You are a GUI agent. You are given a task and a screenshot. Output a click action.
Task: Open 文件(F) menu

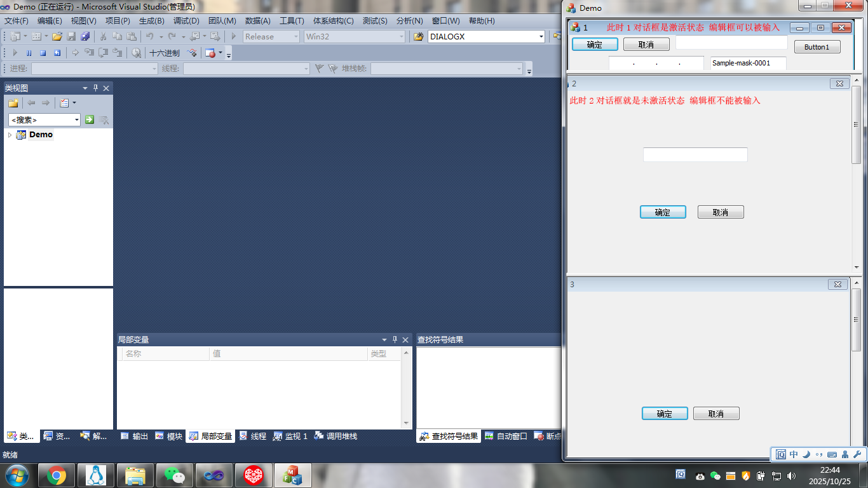tap(17, 21)
